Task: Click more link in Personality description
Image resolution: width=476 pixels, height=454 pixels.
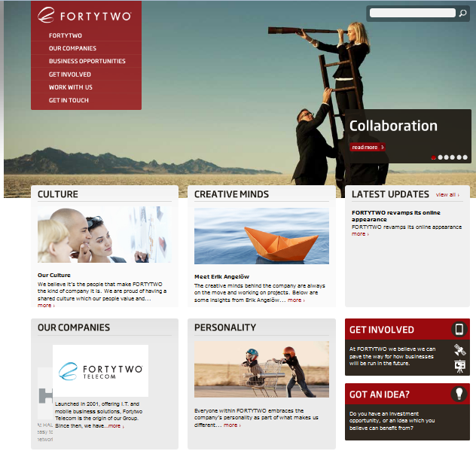Action: [232, 425]
